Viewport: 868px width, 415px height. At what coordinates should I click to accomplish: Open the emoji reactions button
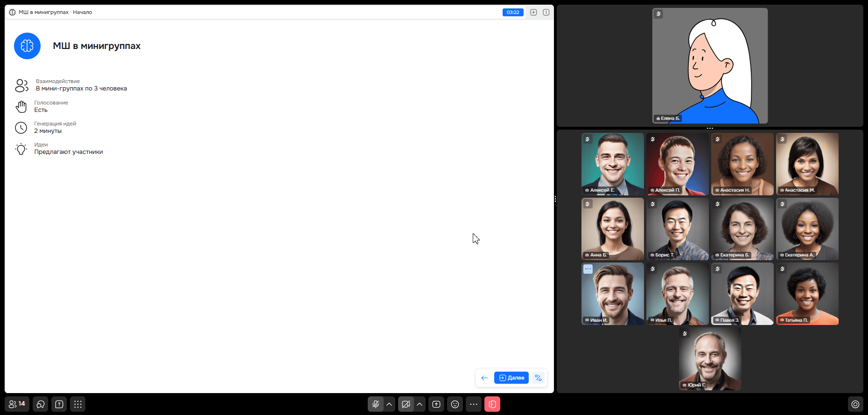point(455,404)
